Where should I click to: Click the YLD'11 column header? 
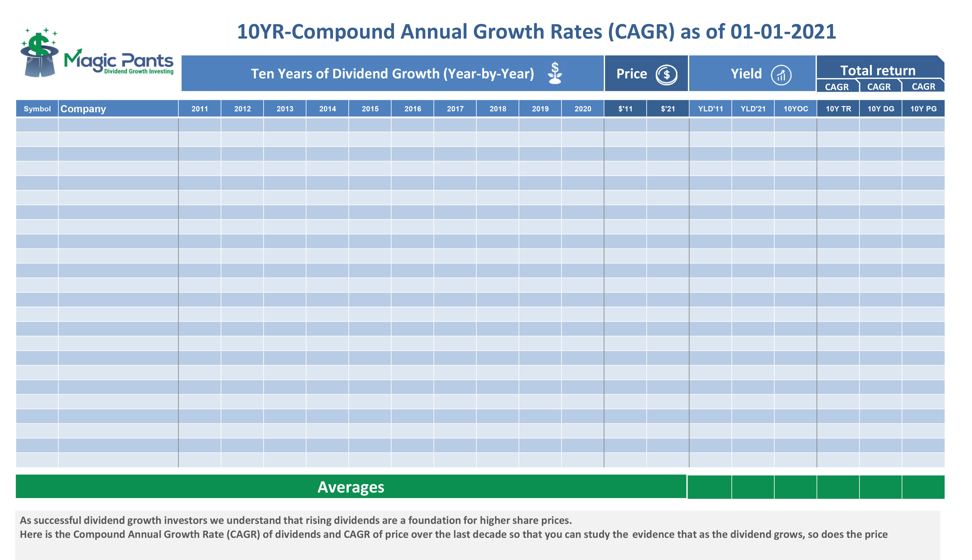click(x=710, y=109)
